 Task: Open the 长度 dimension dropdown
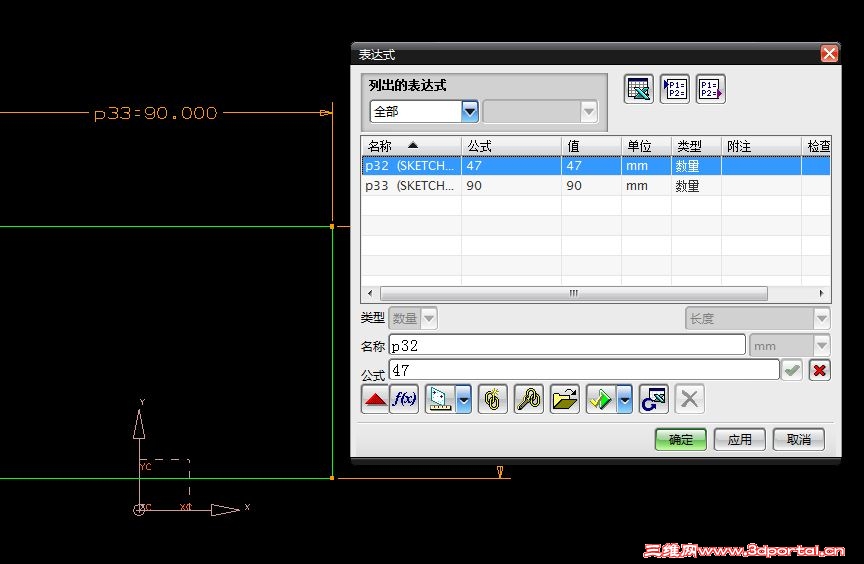click(757, 318)
